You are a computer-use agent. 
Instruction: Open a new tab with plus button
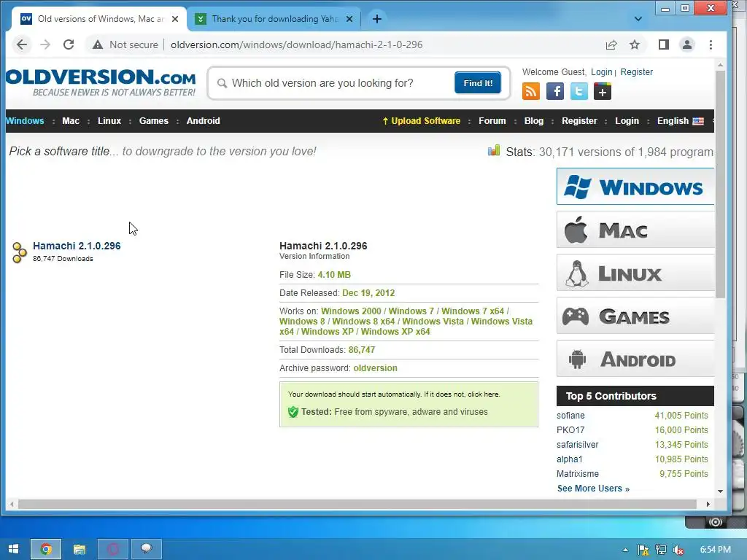377,19
